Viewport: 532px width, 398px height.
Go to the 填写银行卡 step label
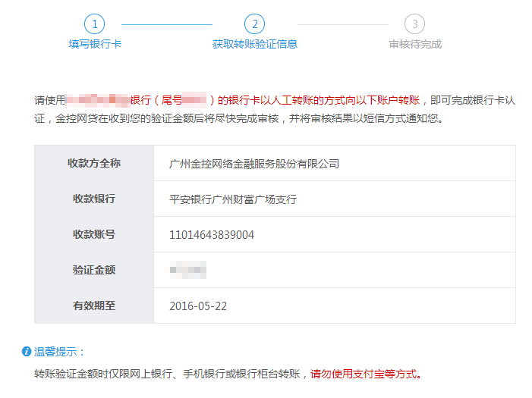pos(95,44)
